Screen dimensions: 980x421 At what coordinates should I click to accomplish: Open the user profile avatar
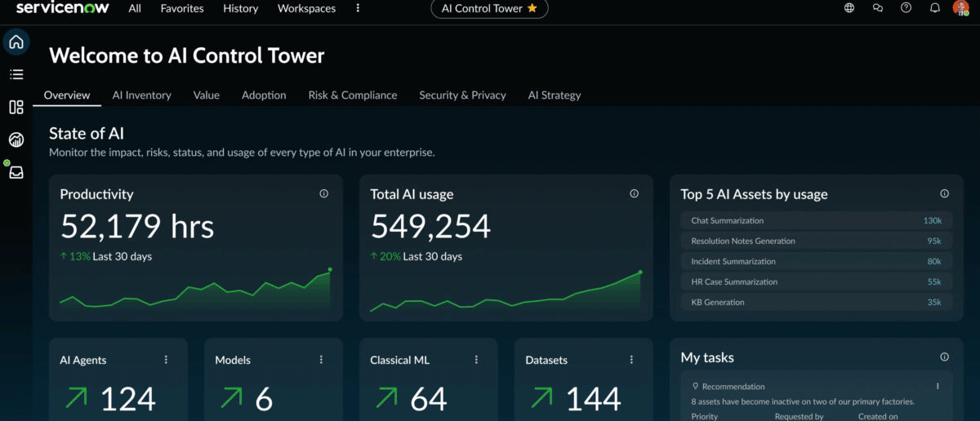[961, 8]
